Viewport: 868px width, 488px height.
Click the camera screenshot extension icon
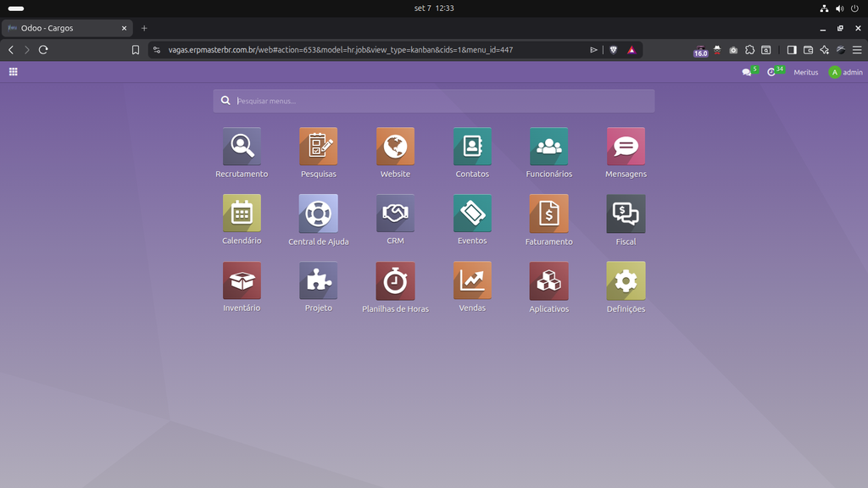(733, 50)
